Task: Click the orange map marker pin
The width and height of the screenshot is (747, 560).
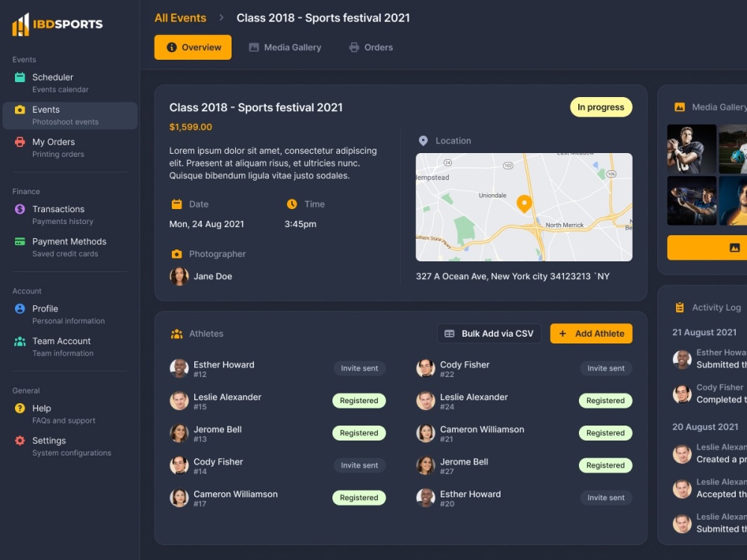Action: (x=524, y=204)
